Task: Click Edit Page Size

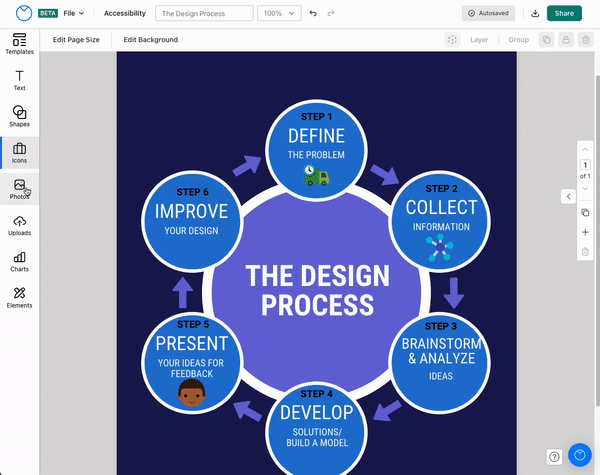Action: tap(76, 40)
